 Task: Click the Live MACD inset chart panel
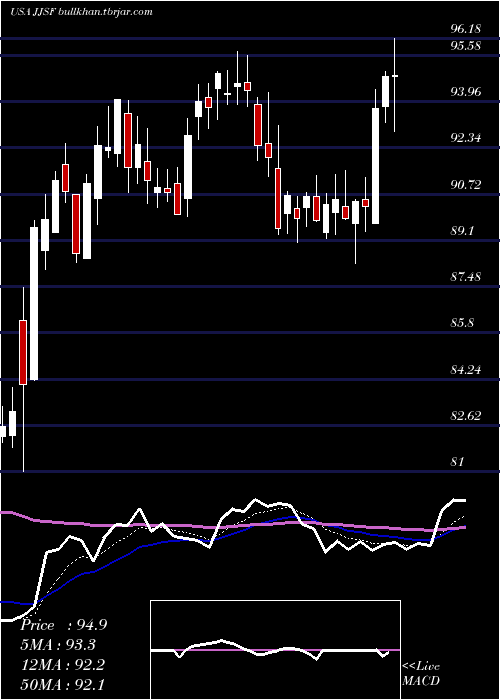click(x=275, y=650)
